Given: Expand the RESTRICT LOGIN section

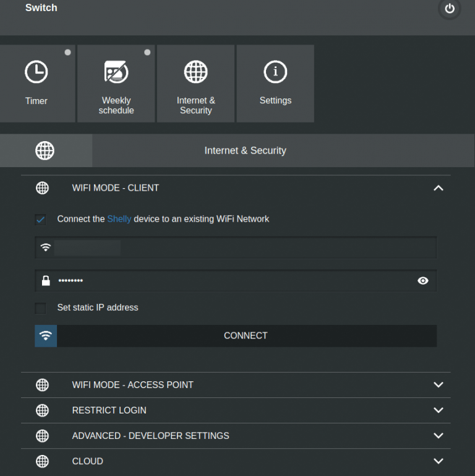Looking at the screenshot, I should (x=439, y=410).
